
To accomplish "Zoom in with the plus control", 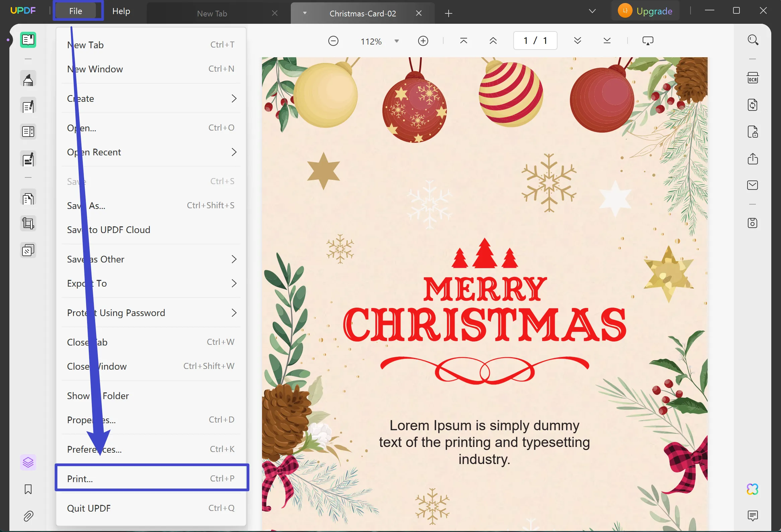I will click(x=423, y=41).
